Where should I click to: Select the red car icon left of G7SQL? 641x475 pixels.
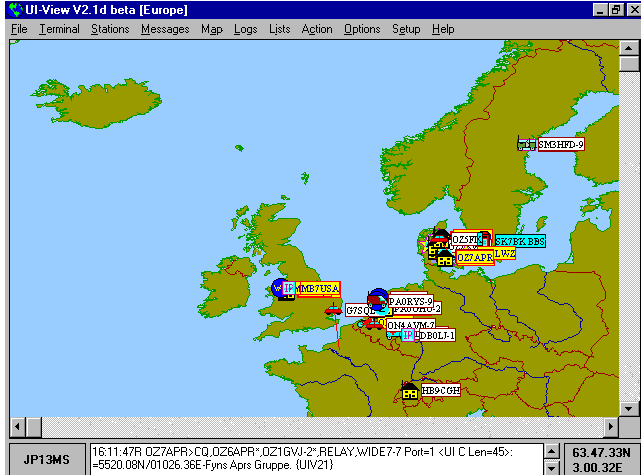(334, 310)
